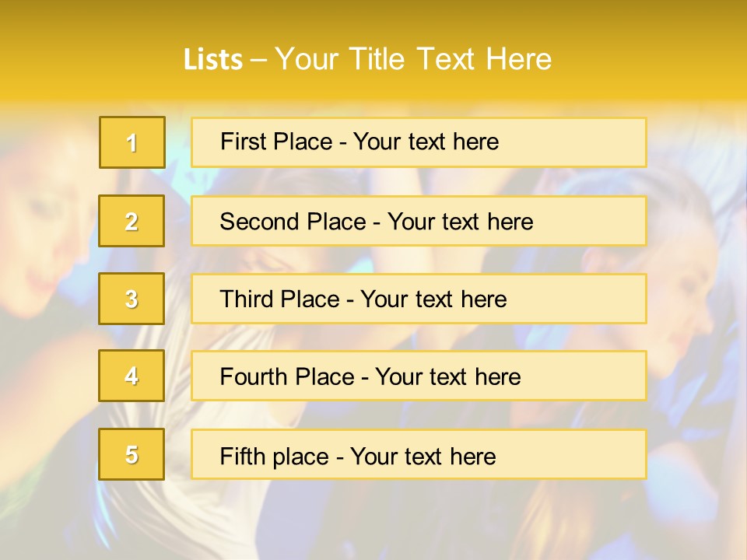The width and height of the screenshot is (747, 560).
Task: Select the number 4 box
Action: [132, 376]
